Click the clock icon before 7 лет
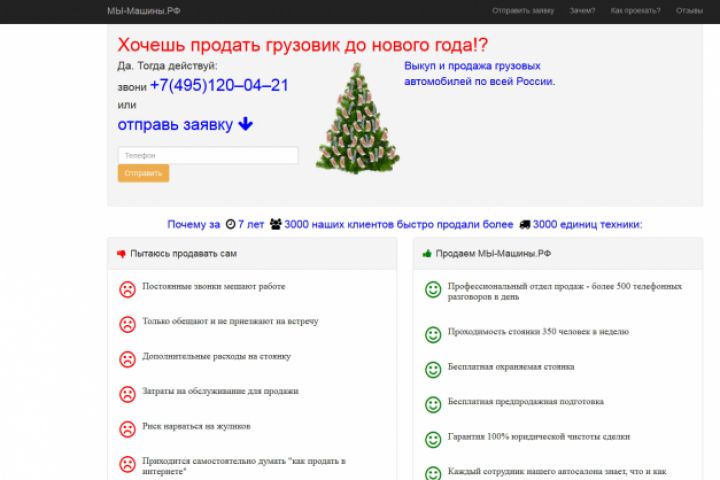The height and width of the screenshot is (480, 720). point(231,224)
